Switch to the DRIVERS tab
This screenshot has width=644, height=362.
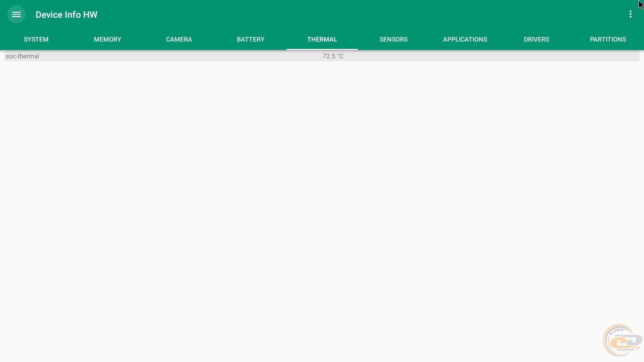click(x=536, y=40)
